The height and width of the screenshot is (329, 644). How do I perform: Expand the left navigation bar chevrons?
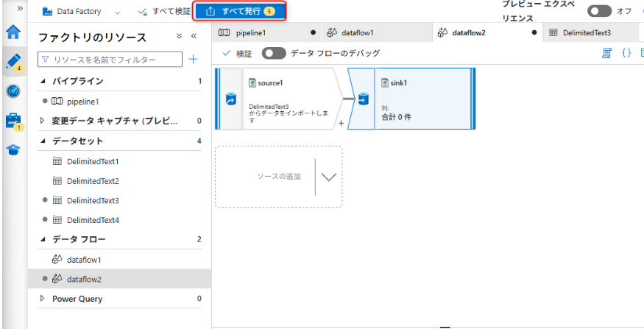pyautogui.click(x=20, y=8)
